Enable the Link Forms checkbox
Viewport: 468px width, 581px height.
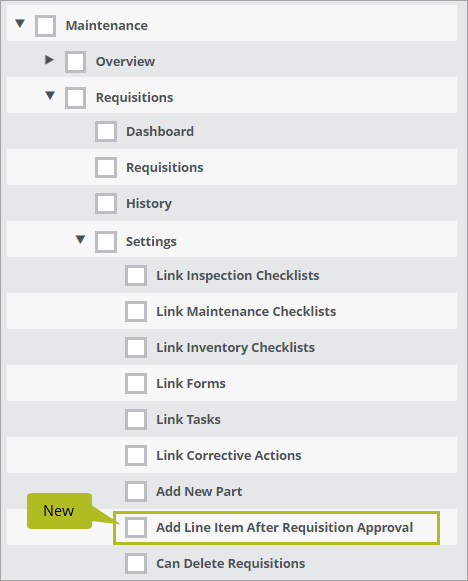point(136,384)
